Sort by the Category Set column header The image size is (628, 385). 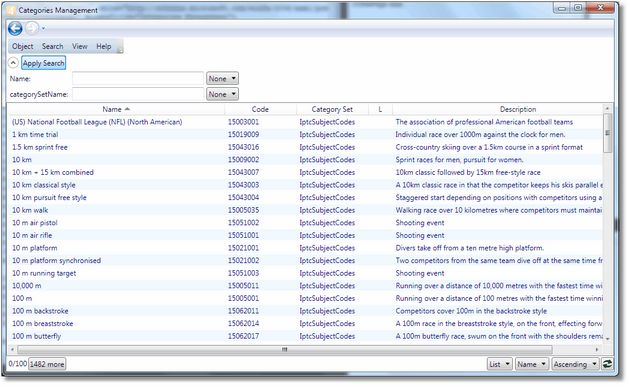pyautogui.click(x=332, y=109)
